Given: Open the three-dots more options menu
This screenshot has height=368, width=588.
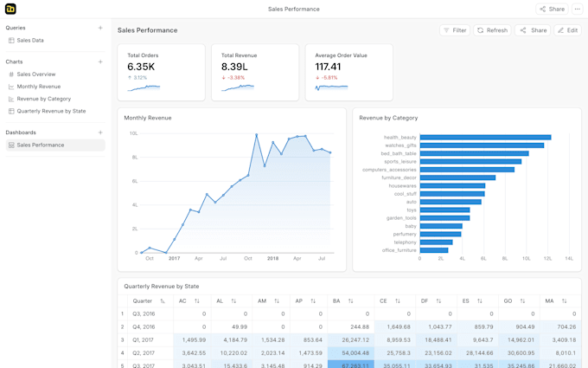Looking at the screenshot, I should 577,9.
